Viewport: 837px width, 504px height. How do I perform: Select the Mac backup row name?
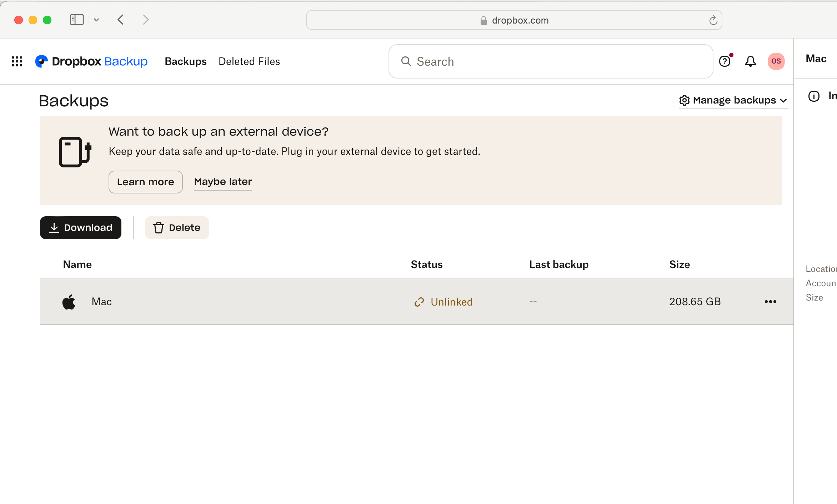click(x=102, y=302)
